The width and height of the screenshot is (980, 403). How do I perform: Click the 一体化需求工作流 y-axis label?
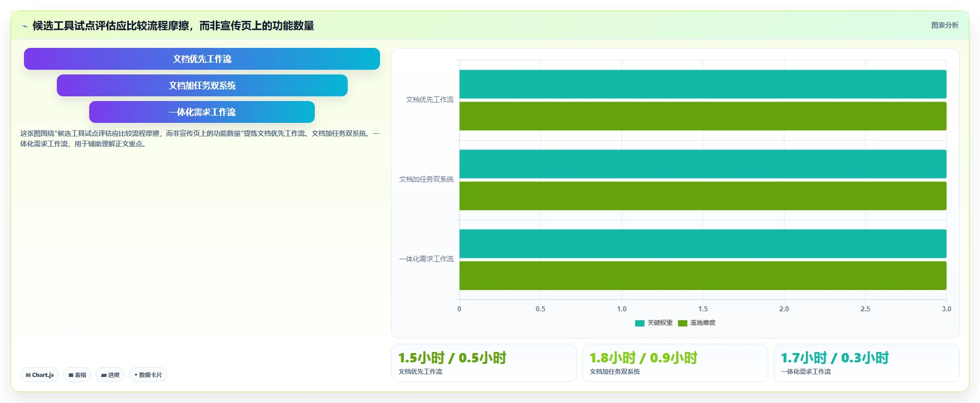(x=426, y=259)
